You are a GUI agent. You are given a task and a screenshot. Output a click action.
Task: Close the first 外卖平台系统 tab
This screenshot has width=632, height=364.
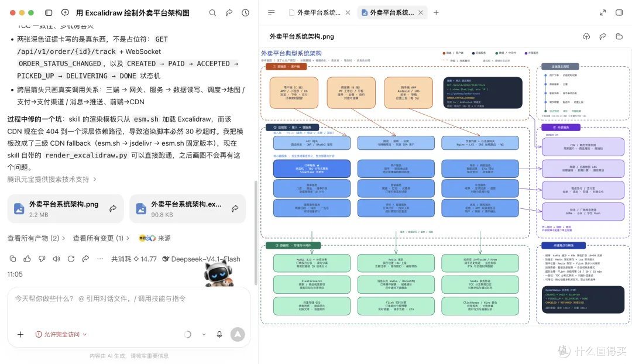(x=348, y=12)
